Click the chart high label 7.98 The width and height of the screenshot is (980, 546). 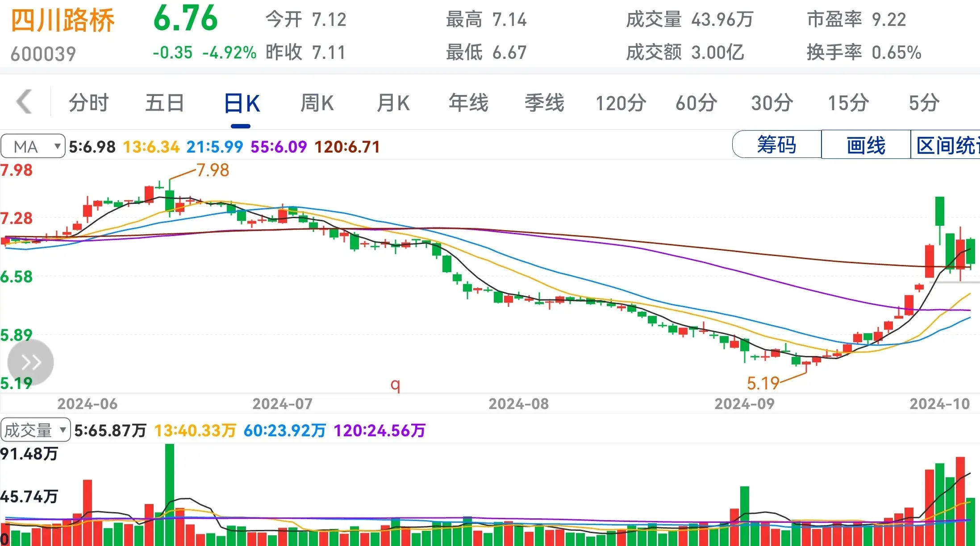coord(213,170)
